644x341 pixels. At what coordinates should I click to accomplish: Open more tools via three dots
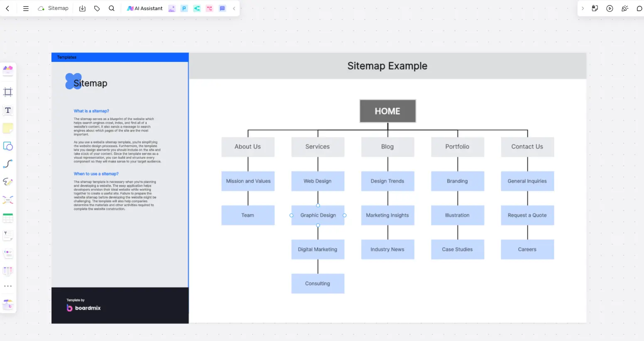coord(8,286)
